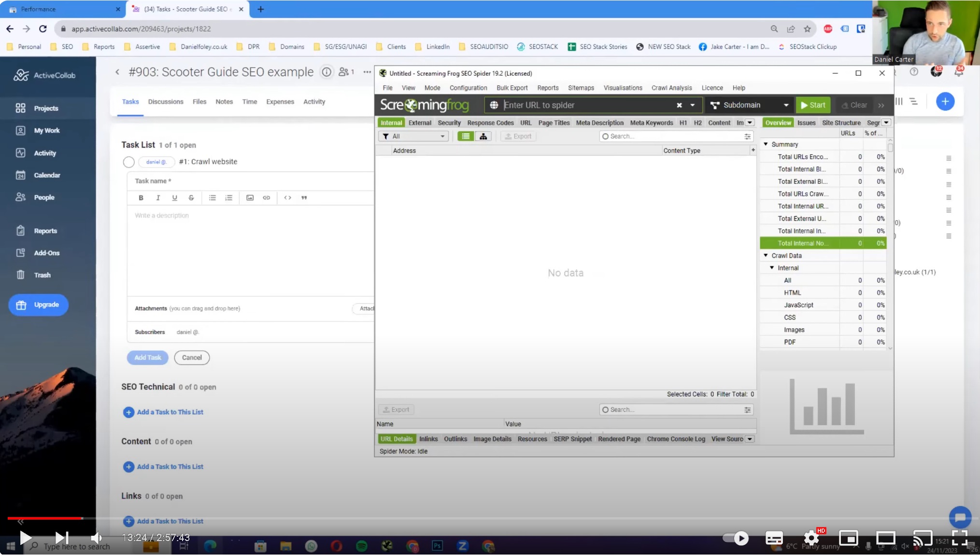Open Calendar in ActiveCollab sidebar
Screen dimensions: 980x556
click(47, 175)
